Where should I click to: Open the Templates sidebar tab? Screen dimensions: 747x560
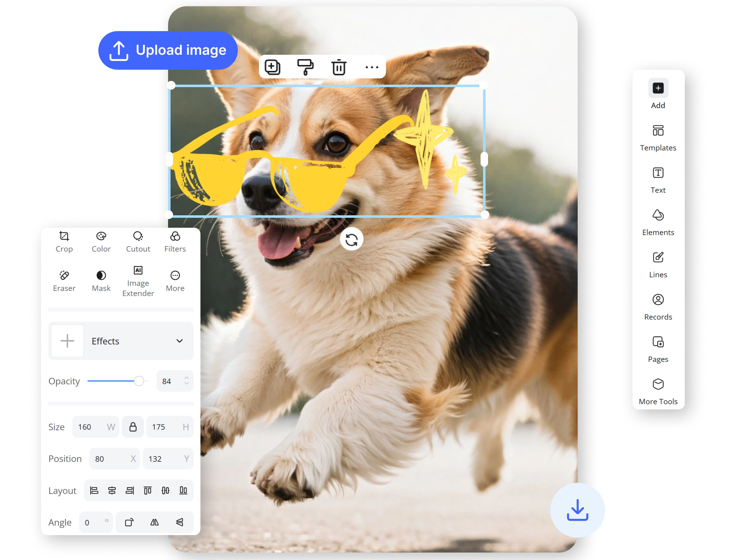657,138
